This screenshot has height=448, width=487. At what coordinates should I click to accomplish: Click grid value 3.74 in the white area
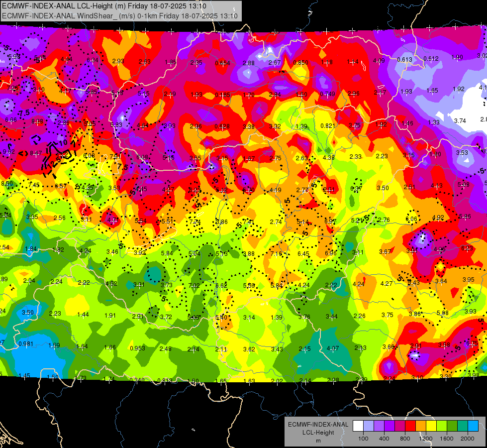coord(460,120)
